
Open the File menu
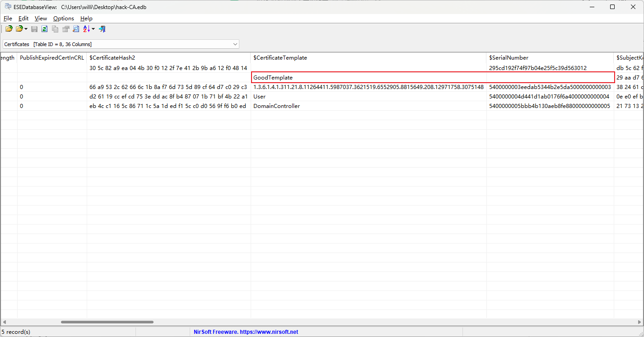pos(8,19)
